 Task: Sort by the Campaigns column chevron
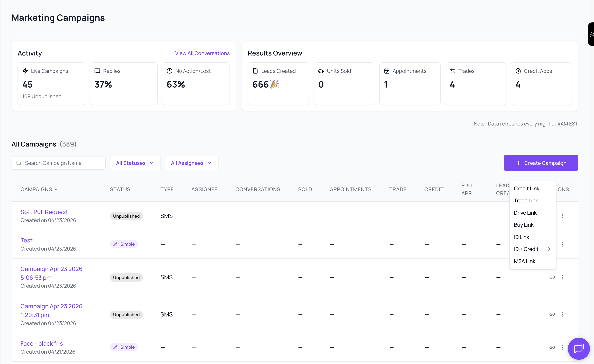pyautogui.click(x=56, y=189)
